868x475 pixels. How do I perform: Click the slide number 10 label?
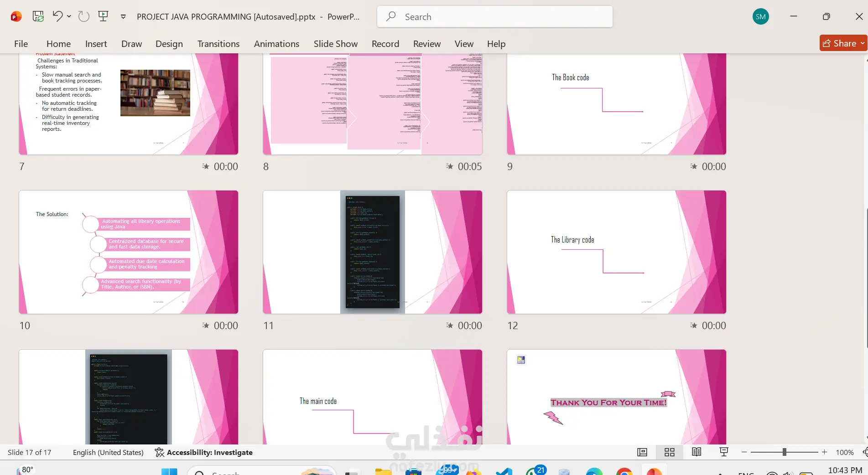(x=25, y=325)
